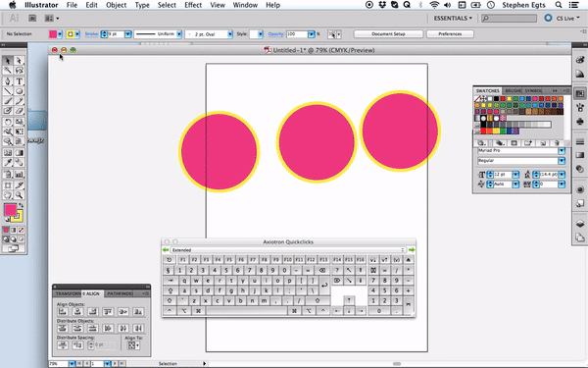Swap fill and stroke colors arrow
Viewport: 588px width, 368px height.
pos(21,205)
